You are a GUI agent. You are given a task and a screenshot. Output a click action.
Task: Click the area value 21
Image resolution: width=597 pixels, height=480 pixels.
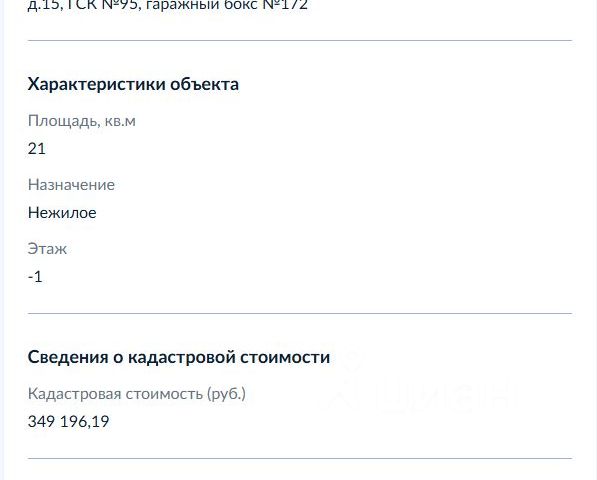37,148
